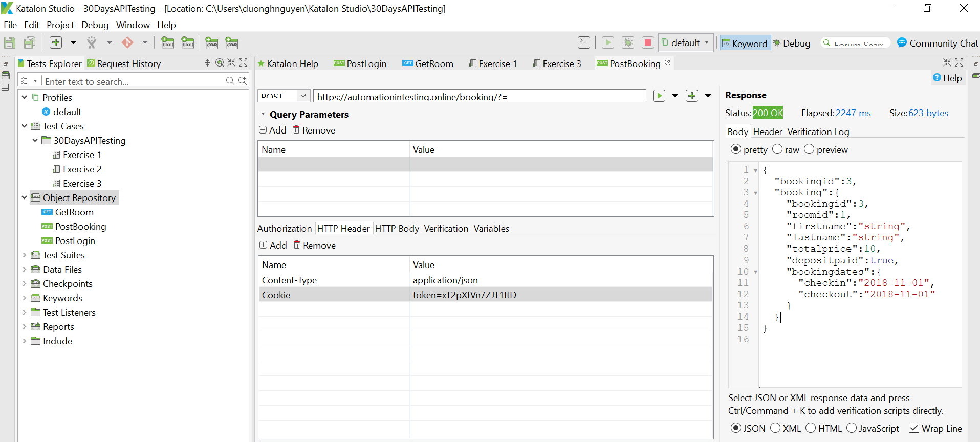
Task: Click the add-to-test-case plus icon beside Send
Action: [692, 96]
